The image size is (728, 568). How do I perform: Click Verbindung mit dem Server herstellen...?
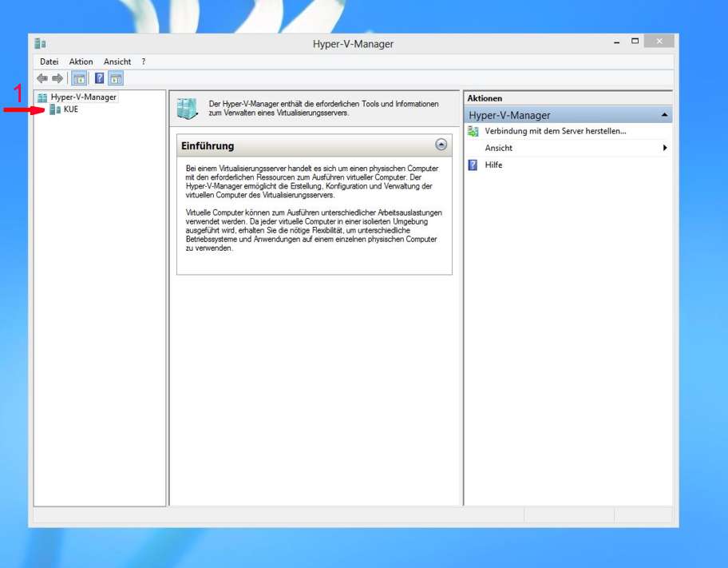[556, 131]
